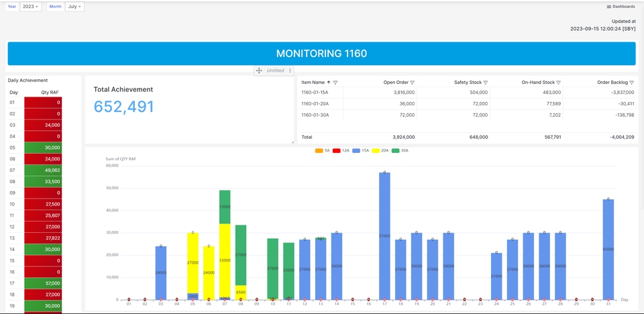Select day 10 value 27,500
Image resolution: width=644 pixels, height=314 pixels.
click(43, 204)
